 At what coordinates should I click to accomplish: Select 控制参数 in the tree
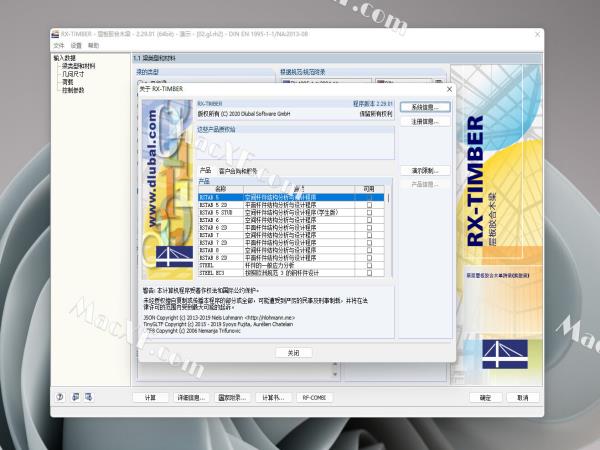pos(73,90)
